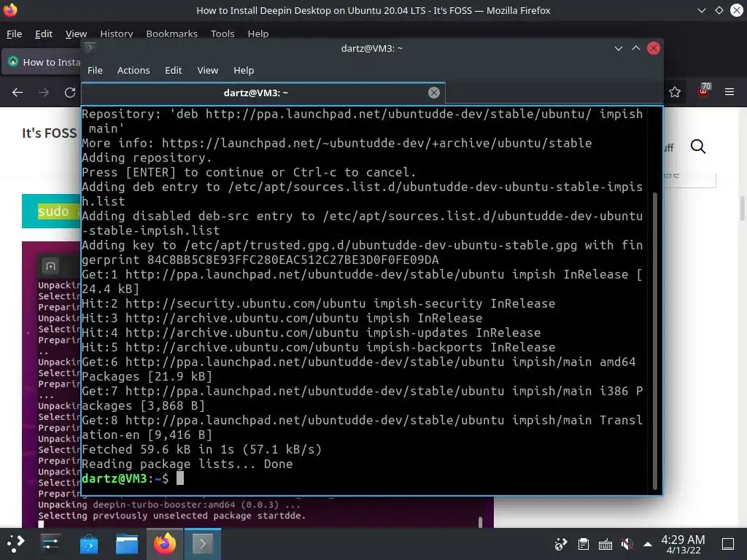Screen dimensions: 747x560
Task: Bookmark this page with the star
Action: [675, 92]
